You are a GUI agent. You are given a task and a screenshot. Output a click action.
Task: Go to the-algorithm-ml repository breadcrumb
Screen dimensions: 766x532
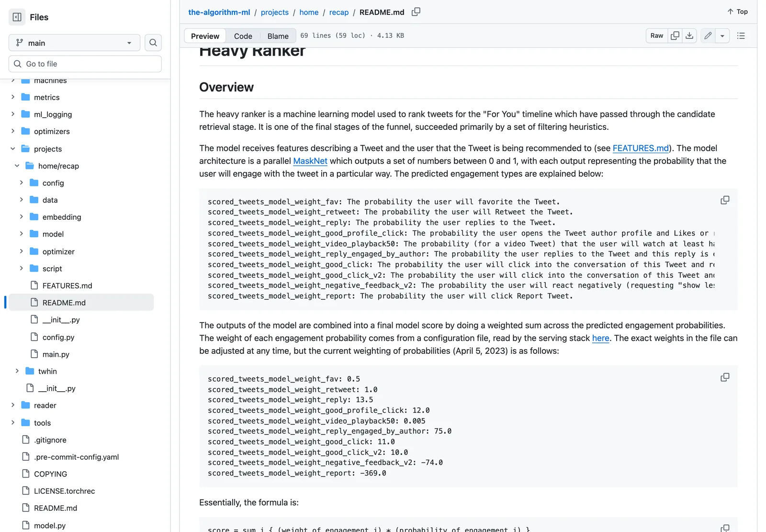click(219, 12)
